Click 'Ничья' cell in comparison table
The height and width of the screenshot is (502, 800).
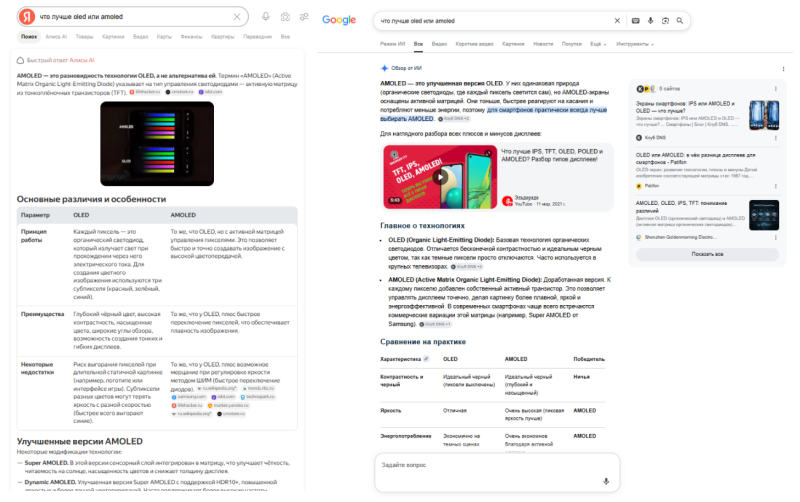point(582,377)
